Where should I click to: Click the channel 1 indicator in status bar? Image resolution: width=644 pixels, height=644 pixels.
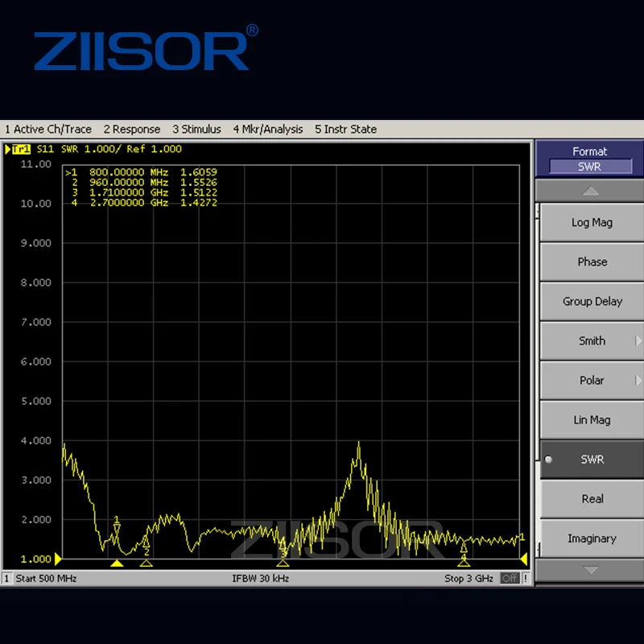tap(6, 578)
